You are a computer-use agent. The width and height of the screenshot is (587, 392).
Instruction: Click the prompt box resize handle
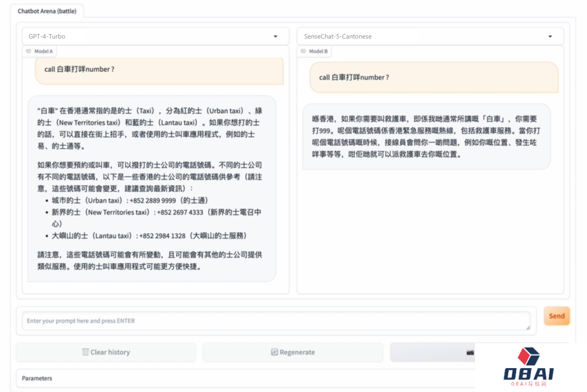tap(527, 327)
